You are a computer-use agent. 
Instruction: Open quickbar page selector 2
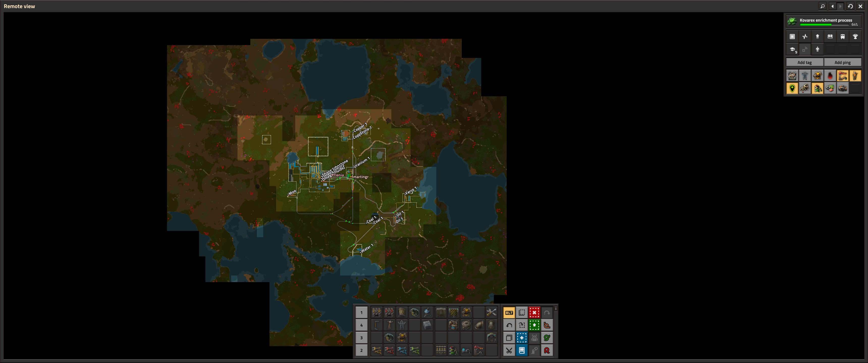362,351
